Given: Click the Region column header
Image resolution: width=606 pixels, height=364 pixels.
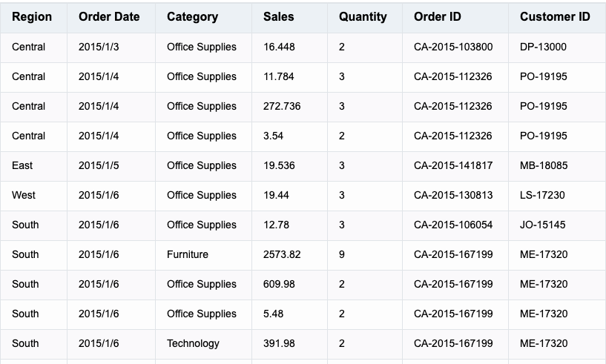Looking at the screenshot, I should [x=32, y=16].
